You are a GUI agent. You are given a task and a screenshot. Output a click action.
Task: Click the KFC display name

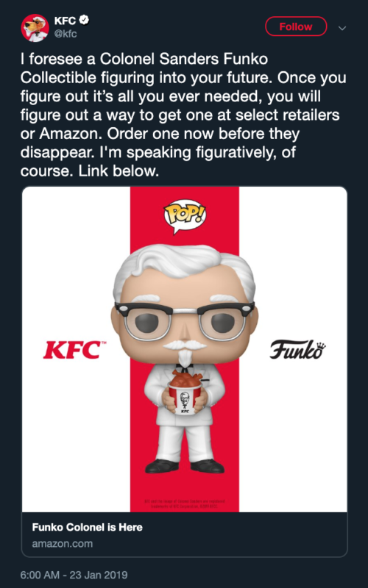66,21
